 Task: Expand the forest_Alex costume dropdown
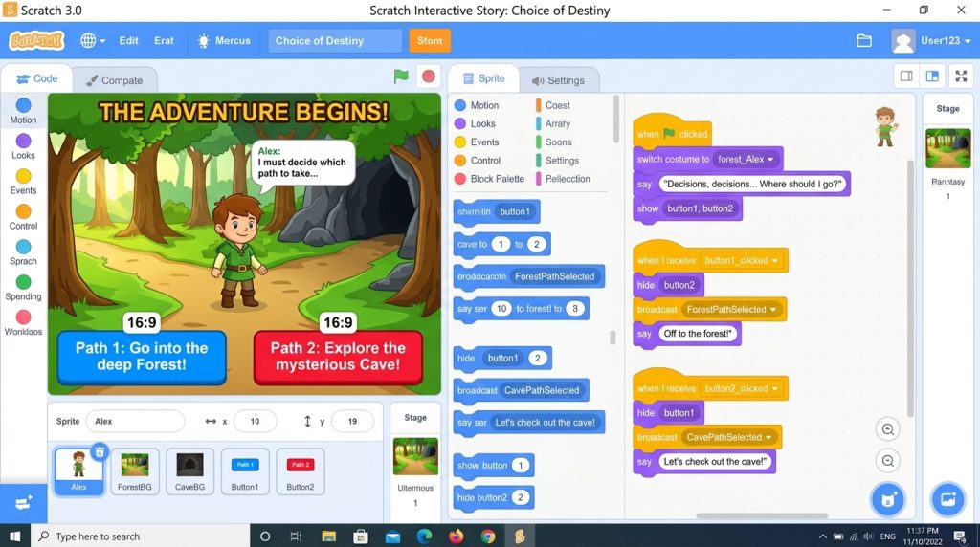(770, 160)
